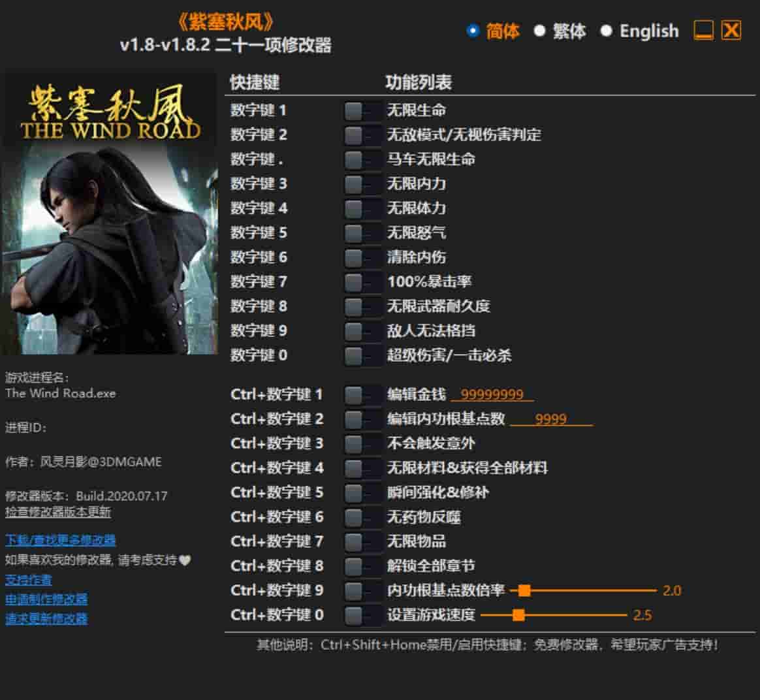This screenshot has width=760, height=700.
Task: Click the 编辑金钱 value field 99999999
Action: point(492,394)
